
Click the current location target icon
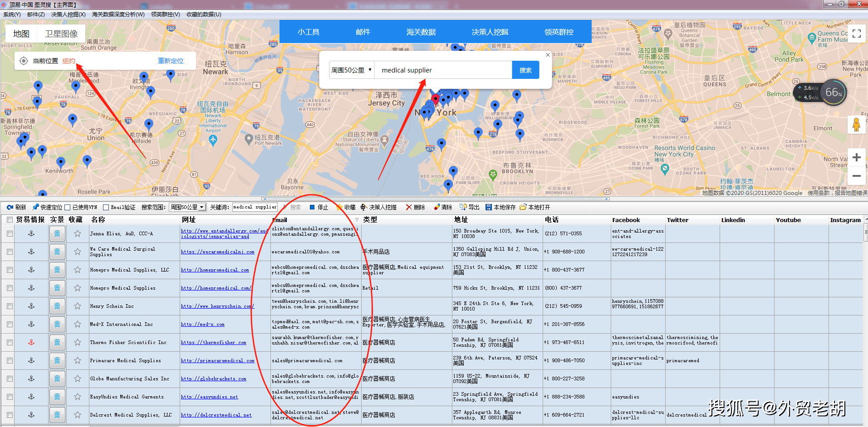click(24, 61)
